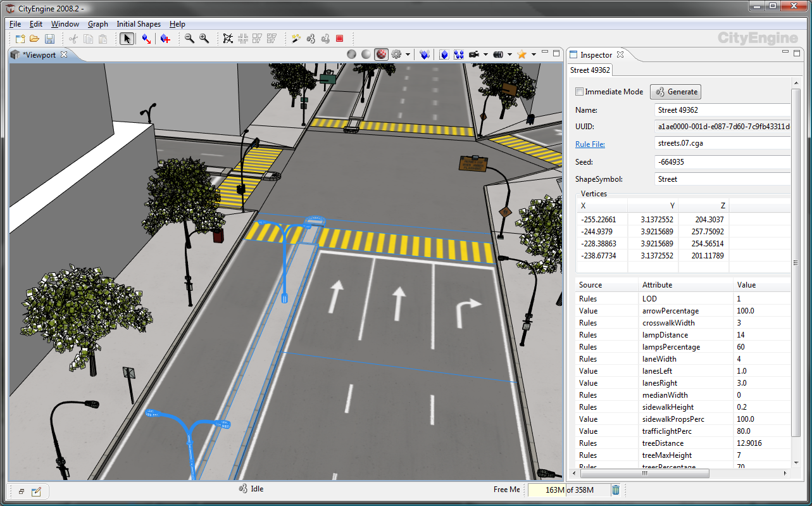Click the garbage collector trash icon

pos(616,490)
